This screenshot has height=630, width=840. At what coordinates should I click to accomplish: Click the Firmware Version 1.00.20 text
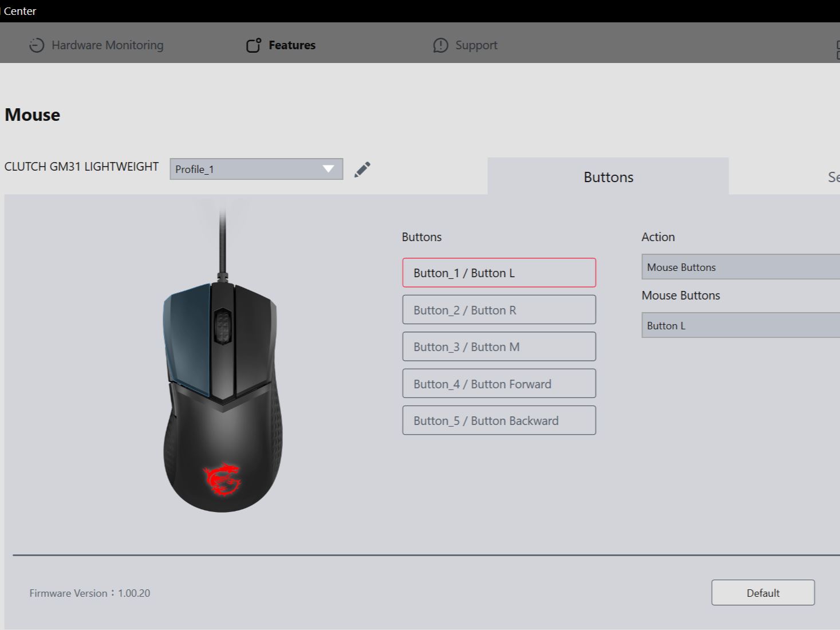point(90,593)
